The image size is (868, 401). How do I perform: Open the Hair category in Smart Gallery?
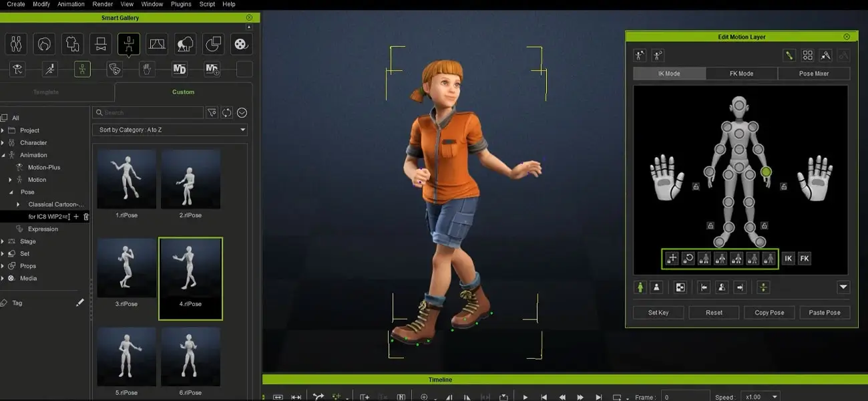(x=44, y=44)
